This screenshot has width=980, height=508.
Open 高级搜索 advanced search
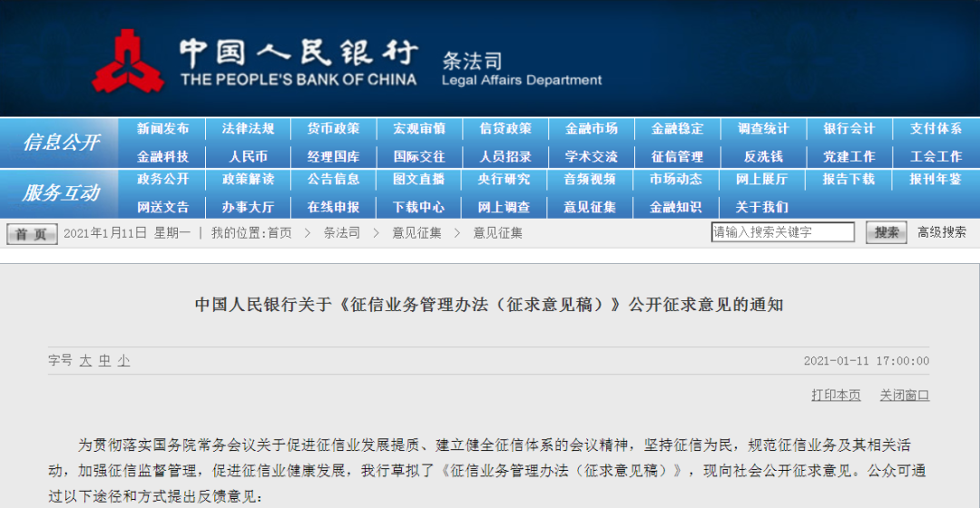click(x=941, y=233)
